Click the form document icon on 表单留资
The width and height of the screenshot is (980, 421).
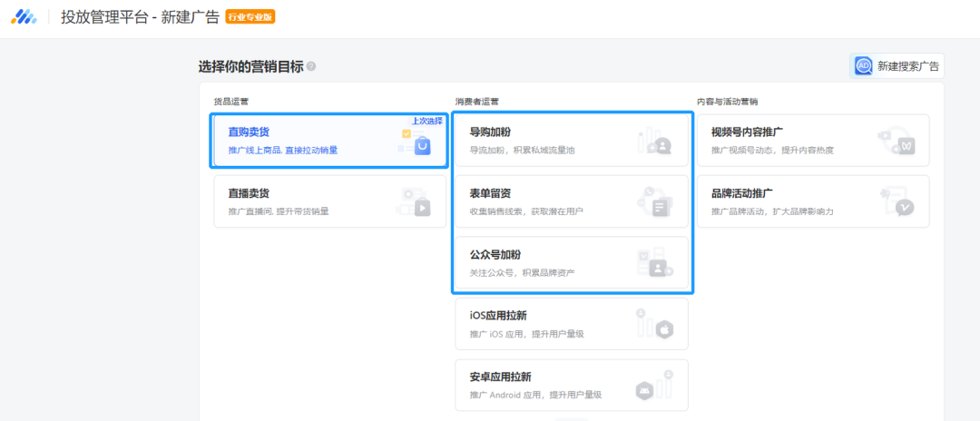point(660,208)
